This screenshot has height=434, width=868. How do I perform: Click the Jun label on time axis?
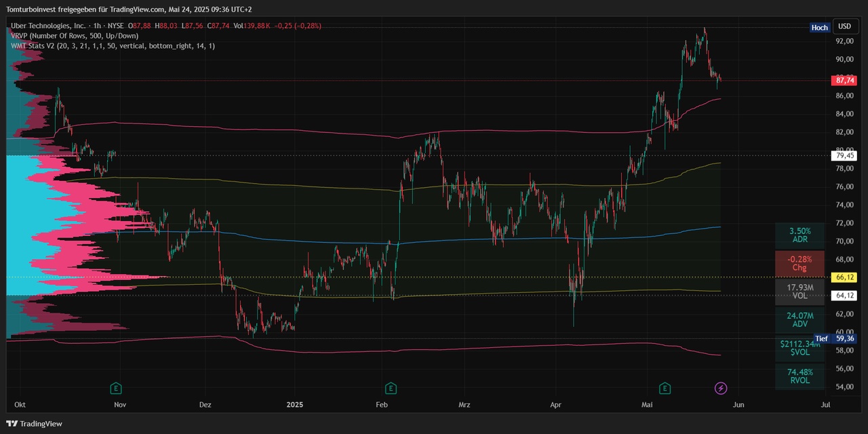click(x=738, y=405)
